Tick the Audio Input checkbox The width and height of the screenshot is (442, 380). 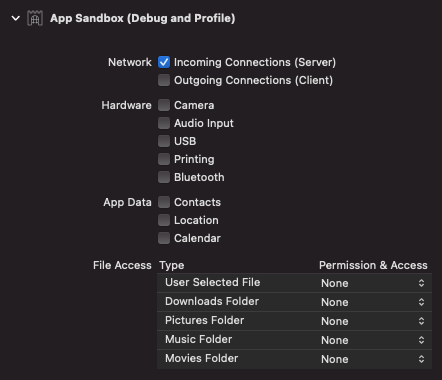click(x=164, y=123)
